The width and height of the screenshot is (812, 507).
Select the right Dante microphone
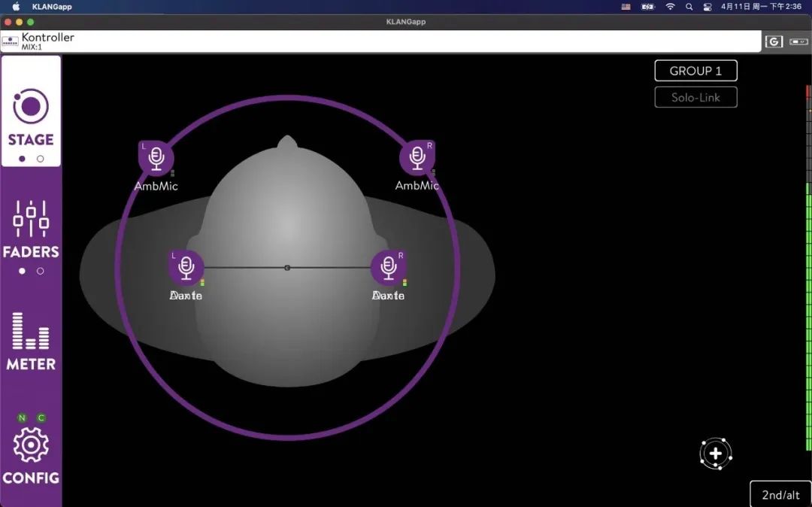[389, 268]
